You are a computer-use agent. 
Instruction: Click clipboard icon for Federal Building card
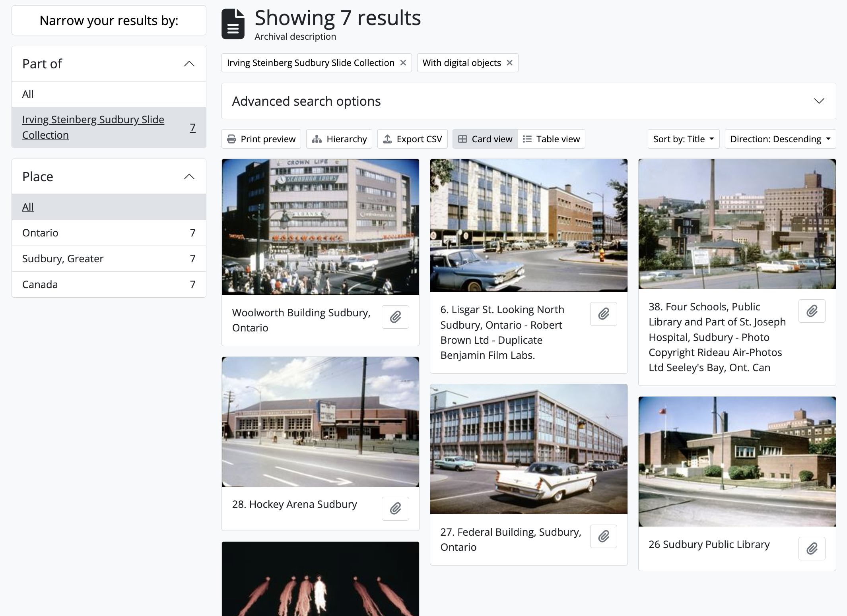click(603, 536)
